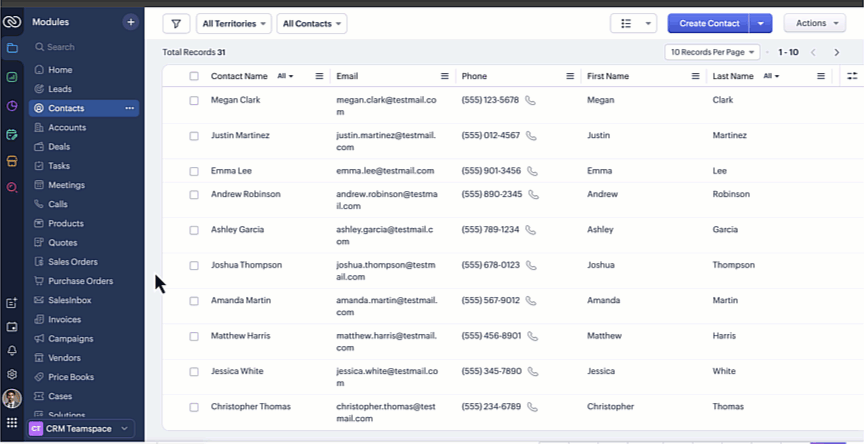Go to next page of records

[837, 52]
